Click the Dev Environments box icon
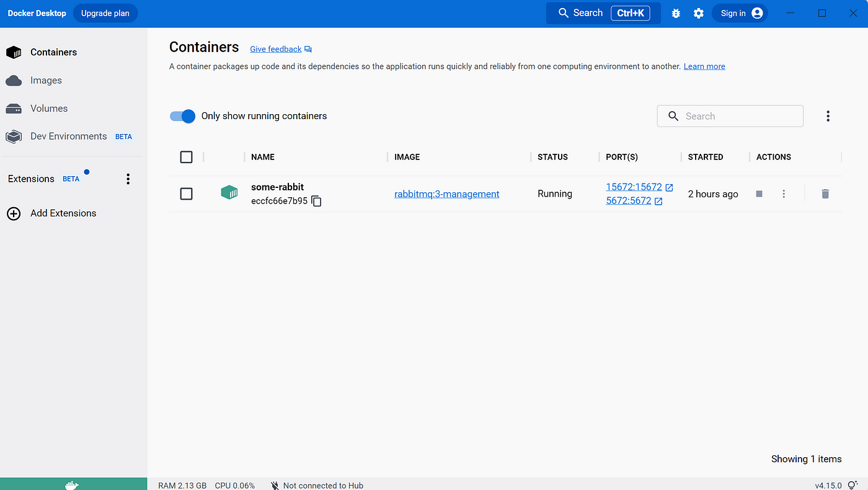868x490 pixels. pyautogui.click(x=14, y=136)
